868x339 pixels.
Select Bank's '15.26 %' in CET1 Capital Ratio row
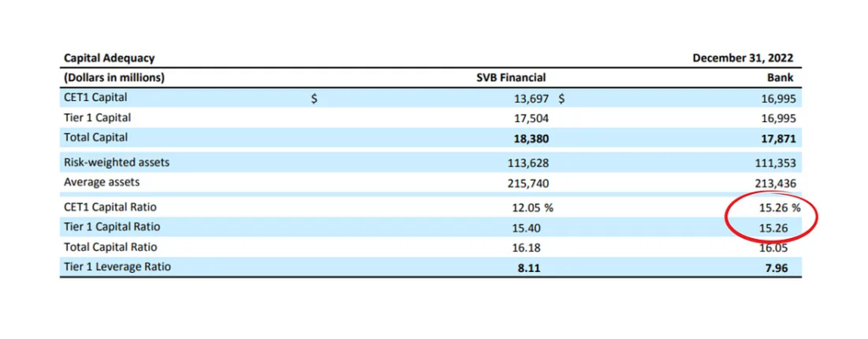pos(780,208)
